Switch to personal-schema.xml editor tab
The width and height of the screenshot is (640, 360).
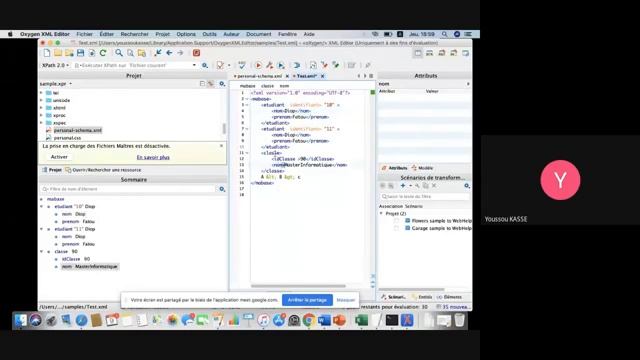pos(259,76)
